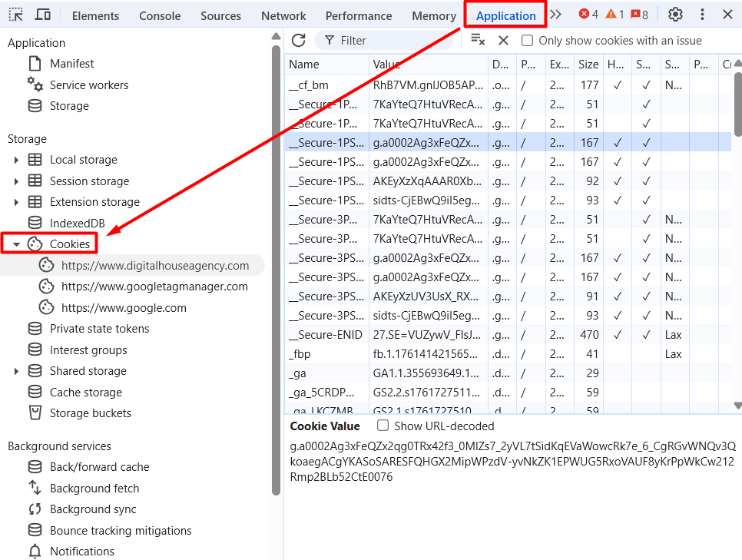The height and width of the screenshot is (560, 742).
Task: Open the three-dot customize DevTools menu
Action: pos(702,15)
